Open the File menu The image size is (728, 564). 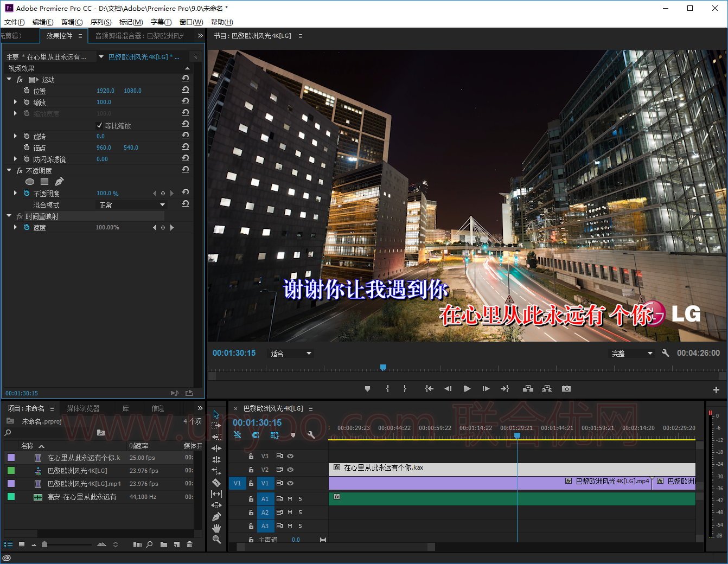pyautogui.click(x=14, y=22)
